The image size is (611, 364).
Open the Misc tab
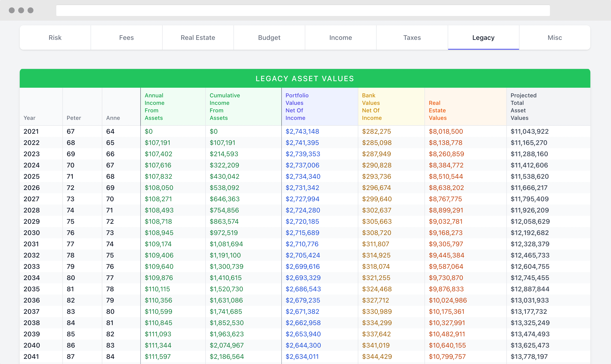click(x=554, y=38)
